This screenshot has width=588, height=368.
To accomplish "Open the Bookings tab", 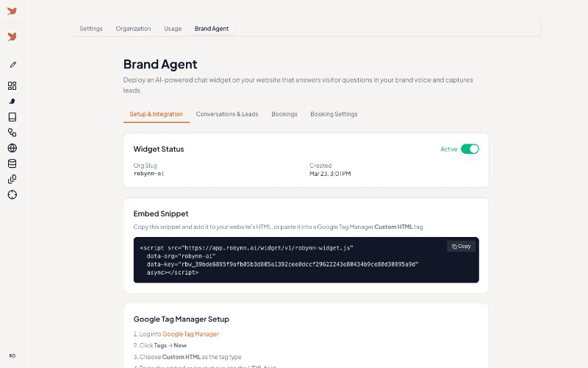I will 284,114.
